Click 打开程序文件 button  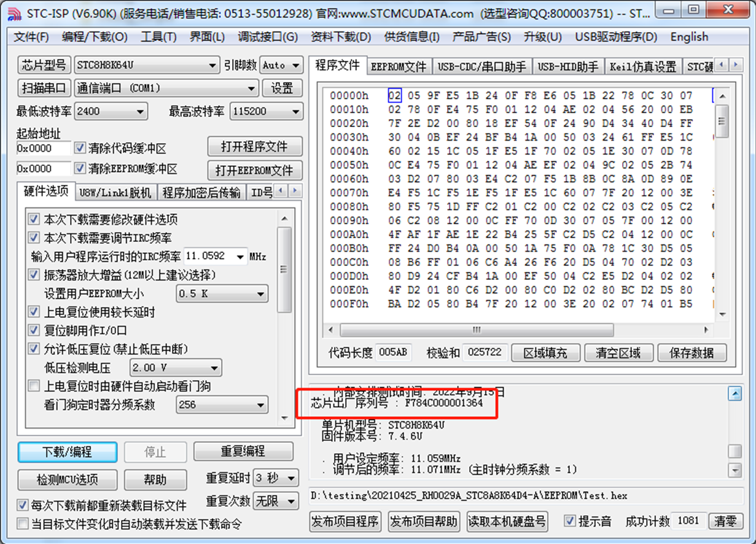pyautogui.click(x=254, y=147)
